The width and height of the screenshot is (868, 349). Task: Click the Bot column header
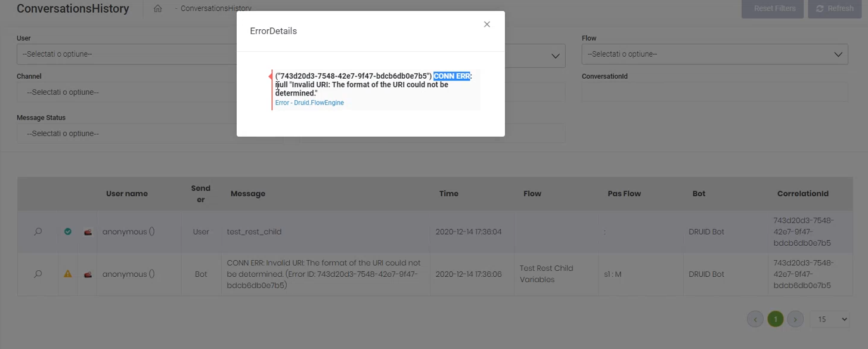pyautogui.click(x=699, y=194)
